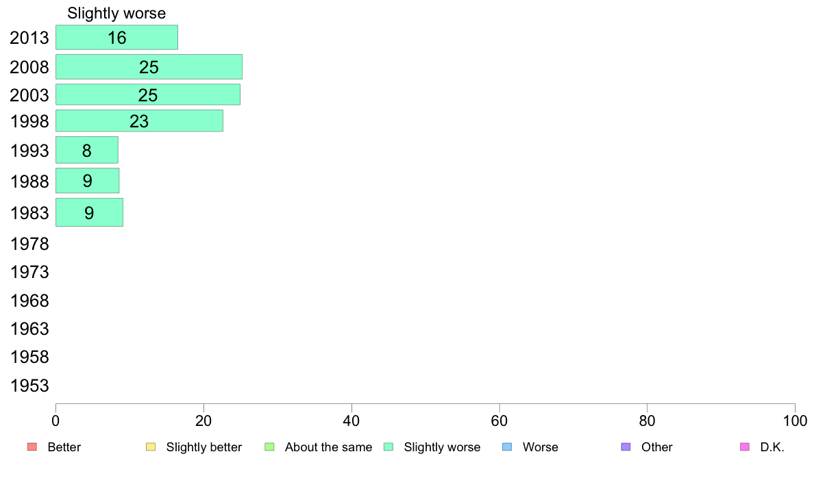Click the Slightly worse legend swatch
This screenshot has height=504, width=814.
pyautogui.click(x=388, y=447)
